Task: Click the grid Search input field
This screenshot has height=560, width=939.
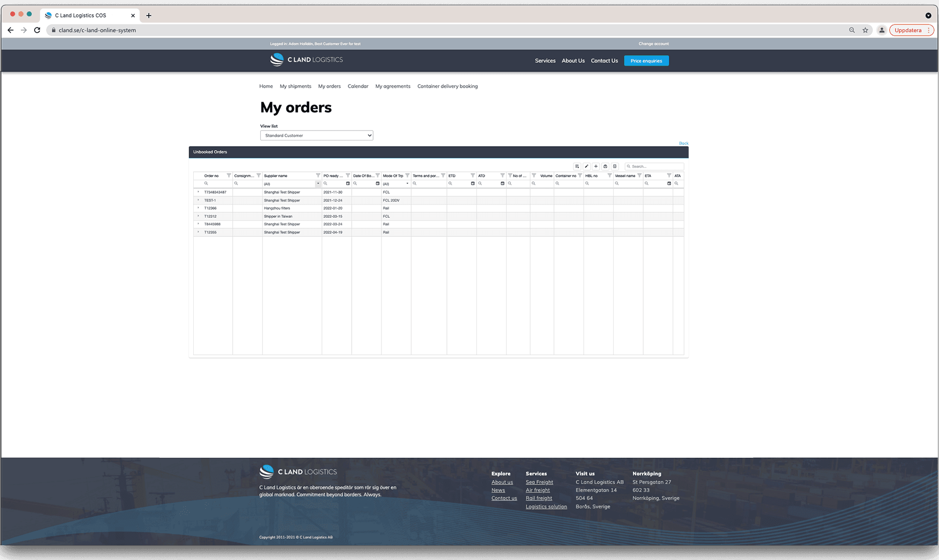Action: 655,166
